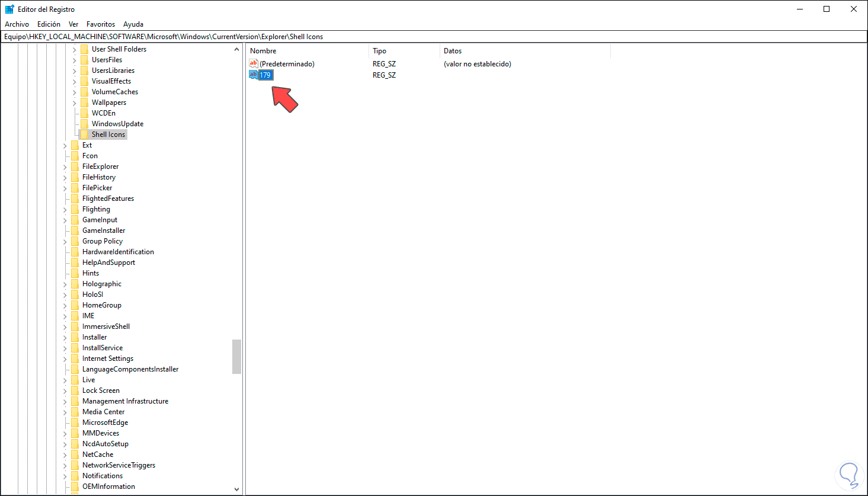This screenshot has height=496, width=868.
Task: Click the tree panel scrollbar thumb
Action: [x=237, y=356]
